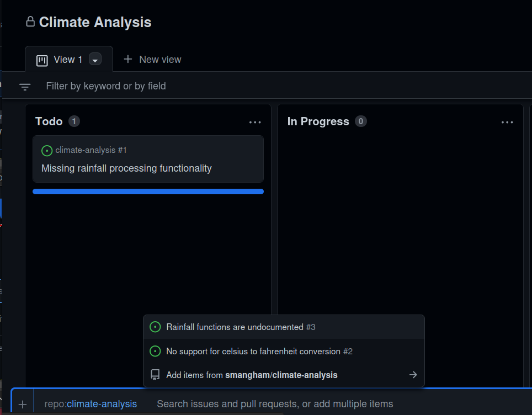This screenshot has height=415, width=532.
Task: Create a New view
Action: (152, 59)
